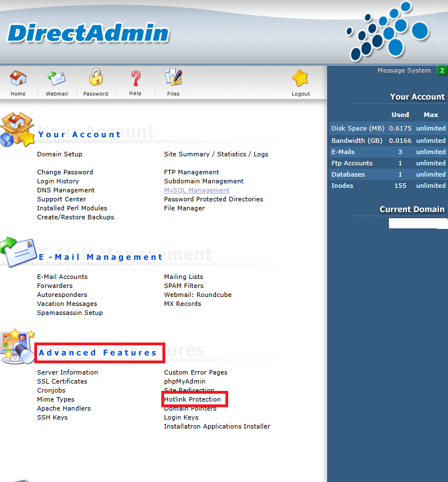The width and height of the screenshot is (448, 482).
Task: Open Help question mark icon
Action: point(135,78)
